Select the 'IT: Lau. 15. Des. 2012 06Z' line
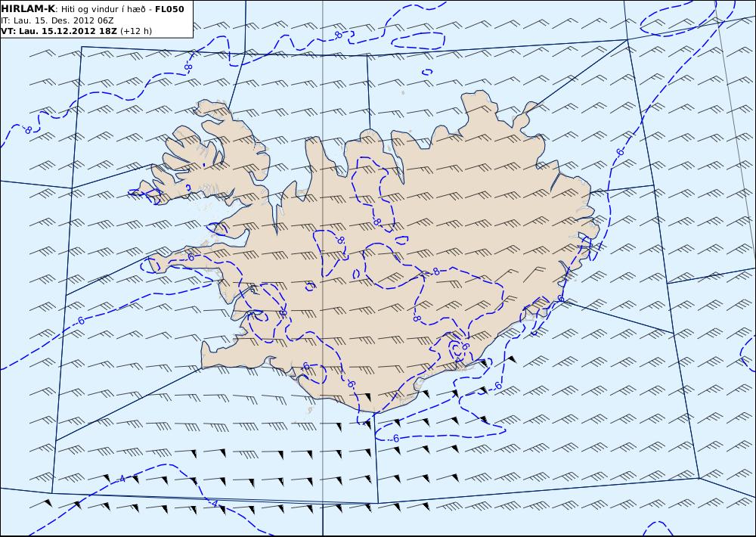 click(57, 20)
